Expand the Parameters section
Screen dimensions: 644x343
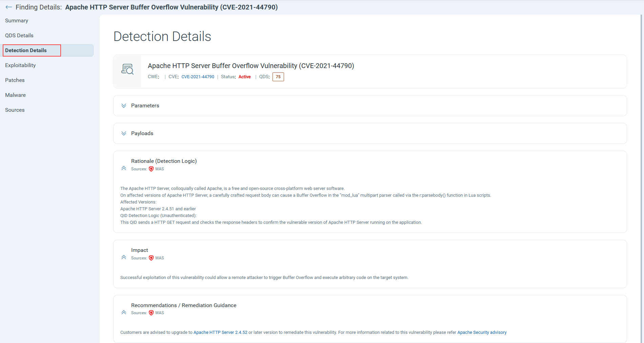[124, 106]
